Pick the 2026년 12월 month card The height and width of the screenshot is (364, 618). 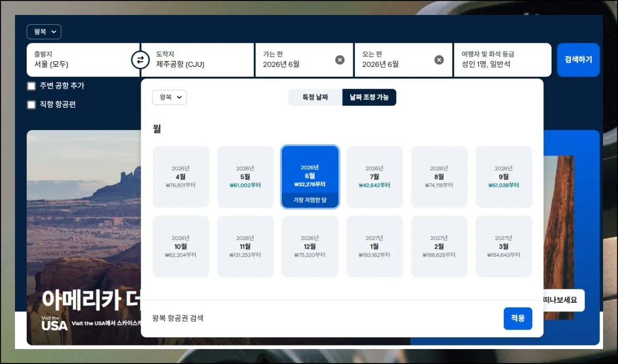pyautogui.click(x=310, y=246)
